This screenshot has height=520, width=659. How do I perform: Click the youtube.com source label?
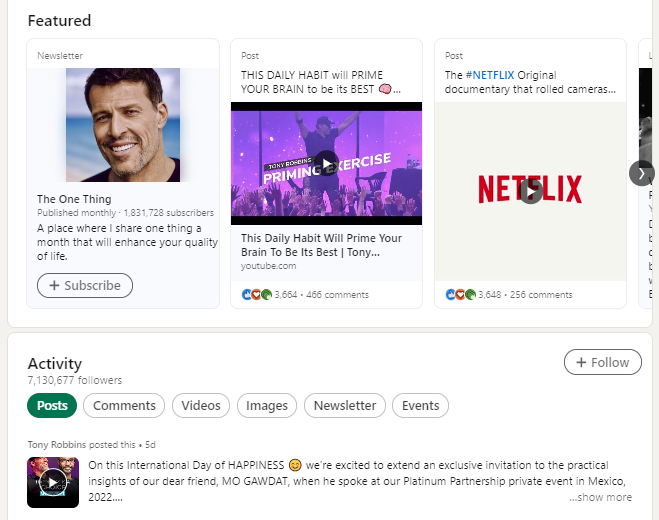click(269, 266)
